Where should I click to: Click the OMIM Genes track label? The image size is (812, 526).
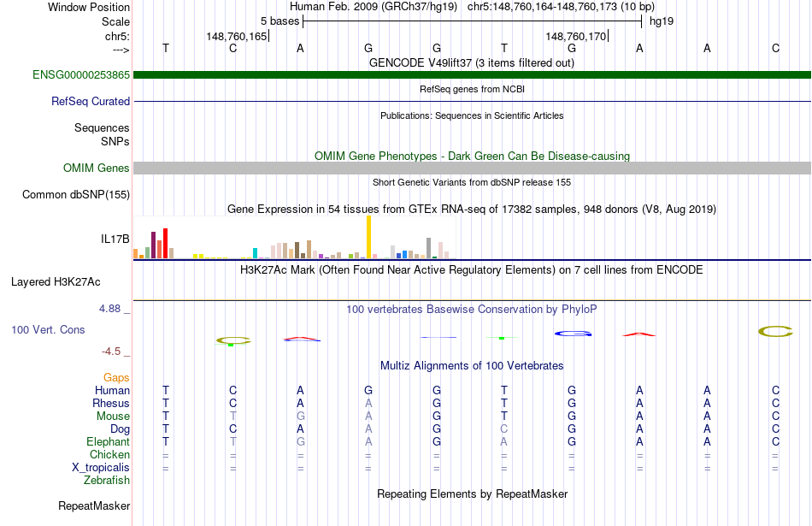(97, 168)
